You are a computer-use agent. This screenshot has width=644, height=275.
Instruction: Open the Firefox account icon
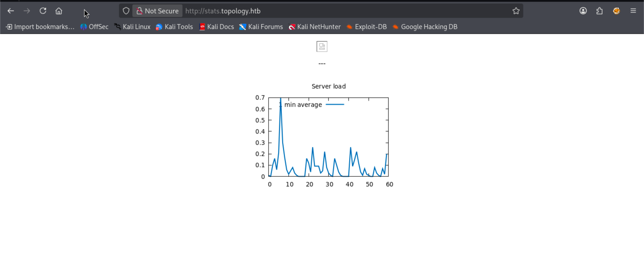pos(583,11)
